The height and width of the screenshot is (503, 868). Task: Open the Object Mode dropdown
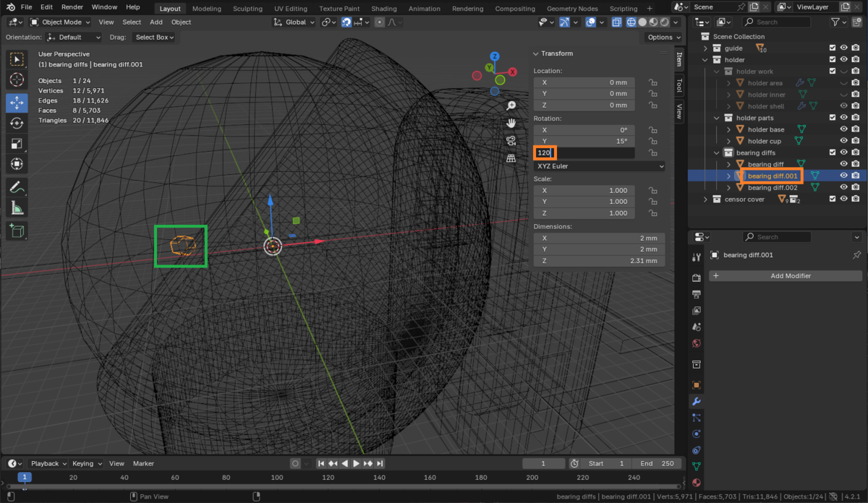(61, 22)
